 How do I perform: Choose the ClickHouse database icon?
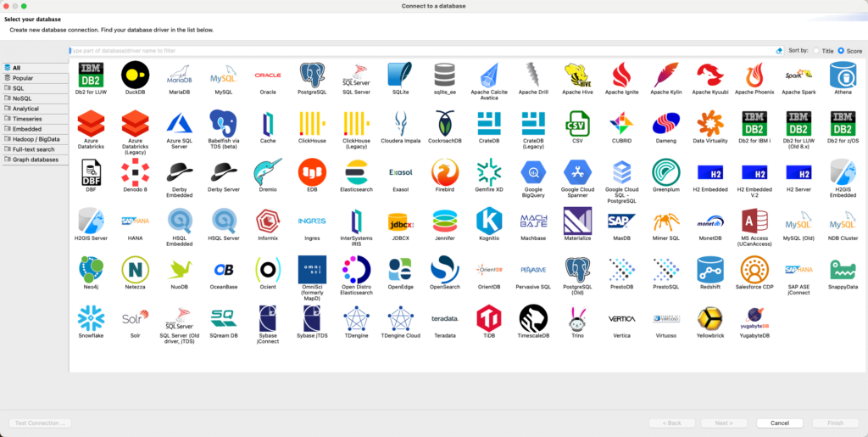(x=312, y=125)
